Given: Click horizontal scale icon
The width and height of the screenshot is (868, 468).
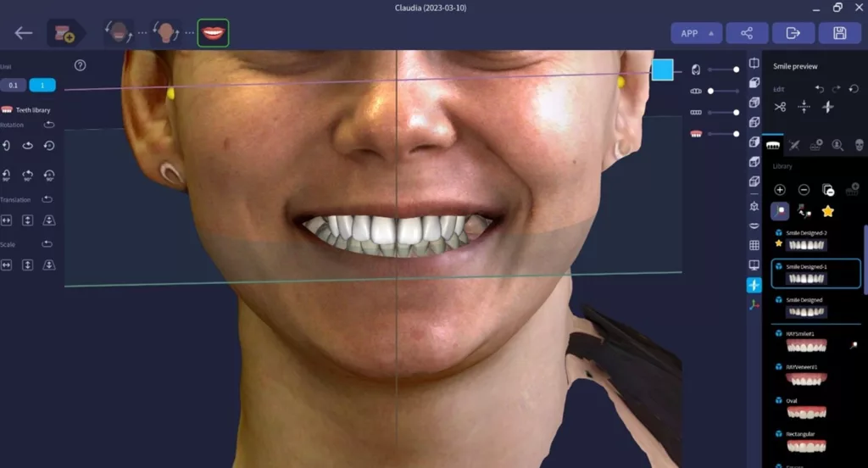Looking at the screenshot, I should tap(6, 265).
